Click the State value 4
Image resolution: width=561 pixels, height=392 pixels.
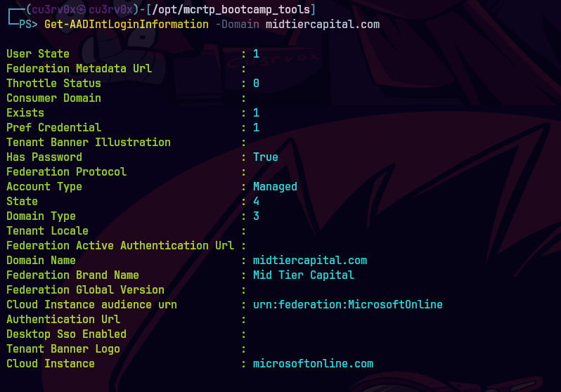[256, 201]
